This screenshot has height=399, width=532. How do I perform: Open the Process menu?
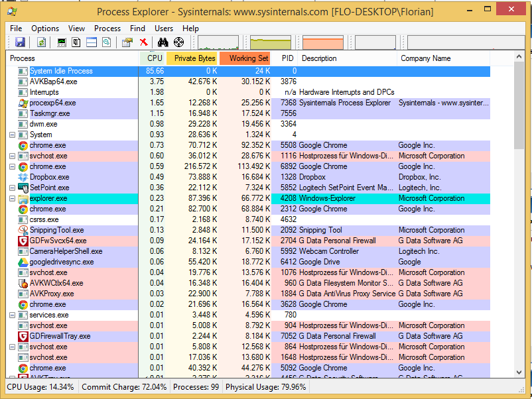click(x=107, y=28)
